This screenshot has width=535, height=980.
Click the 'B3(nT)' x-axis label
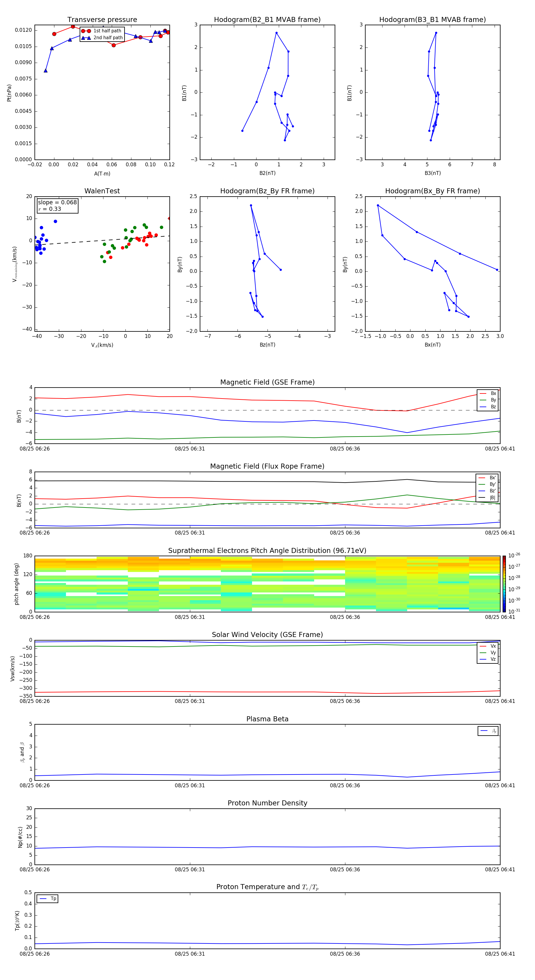432,173
